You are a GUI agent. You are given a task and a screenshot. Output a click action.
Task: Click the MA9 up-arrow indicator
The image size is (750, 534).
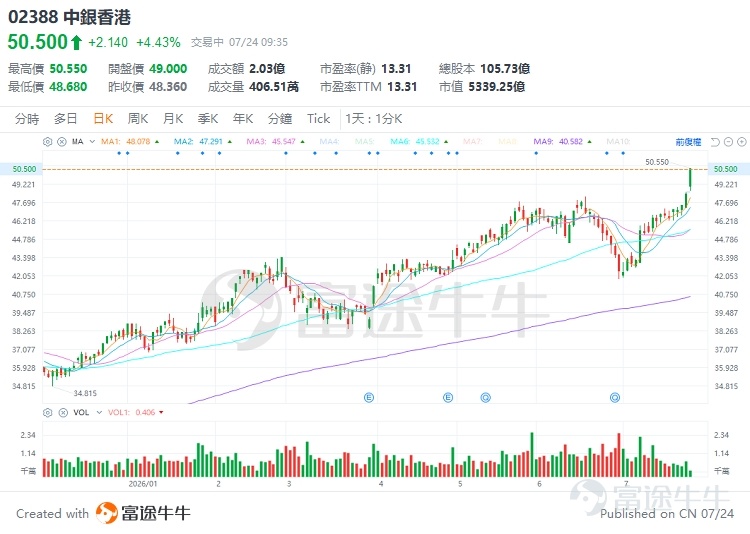[x=589, y=142]
